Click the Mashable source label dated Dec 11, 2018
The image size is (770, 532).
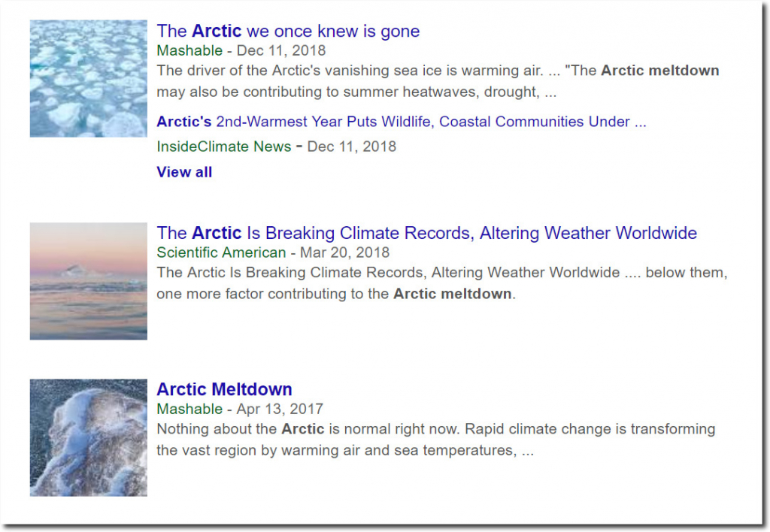189,50
